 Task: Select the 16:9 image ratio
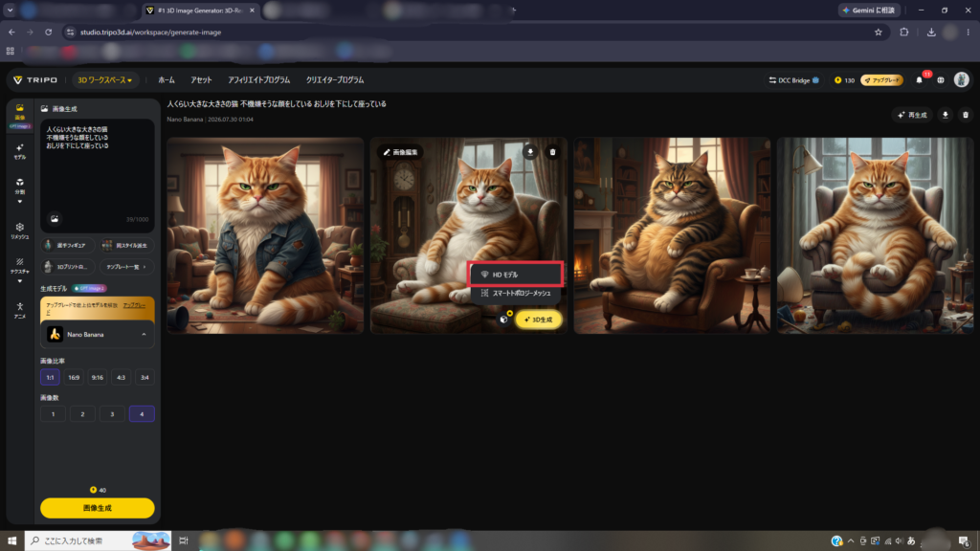pyautogui.click(x=74, y=377)
